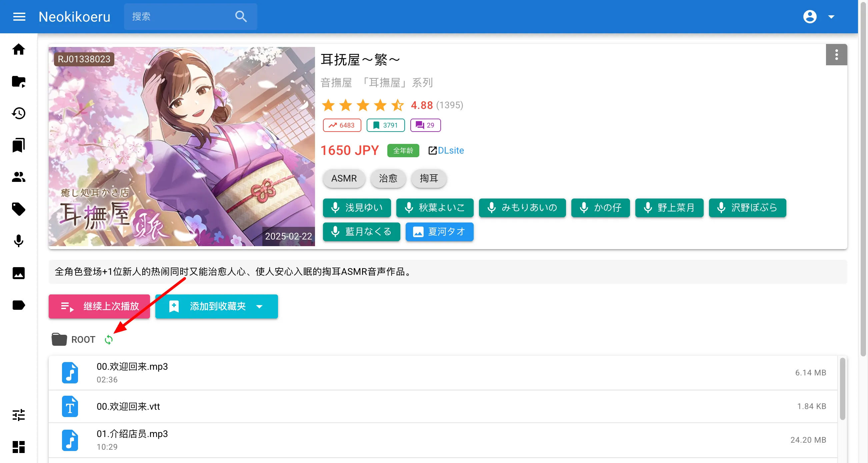Click voice actor みもりあいの chip
Viewport: 868px width, 463px height.
click(522, 208)
